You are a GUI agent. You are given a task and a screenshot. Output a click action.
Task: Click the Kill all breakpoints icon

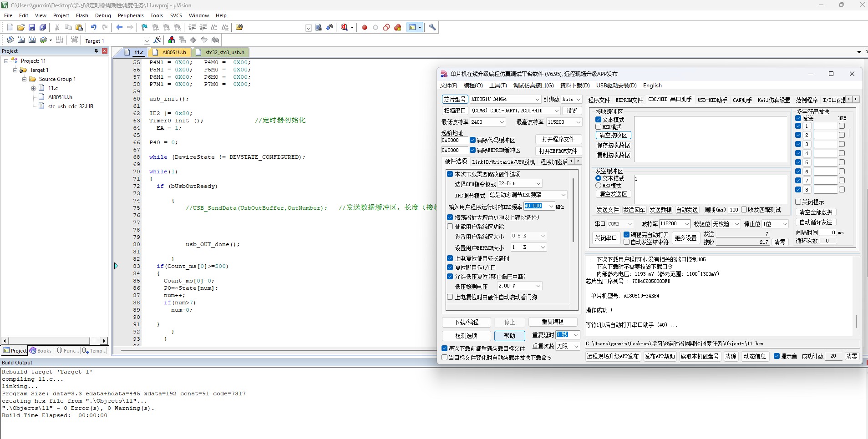coord(397,27)
